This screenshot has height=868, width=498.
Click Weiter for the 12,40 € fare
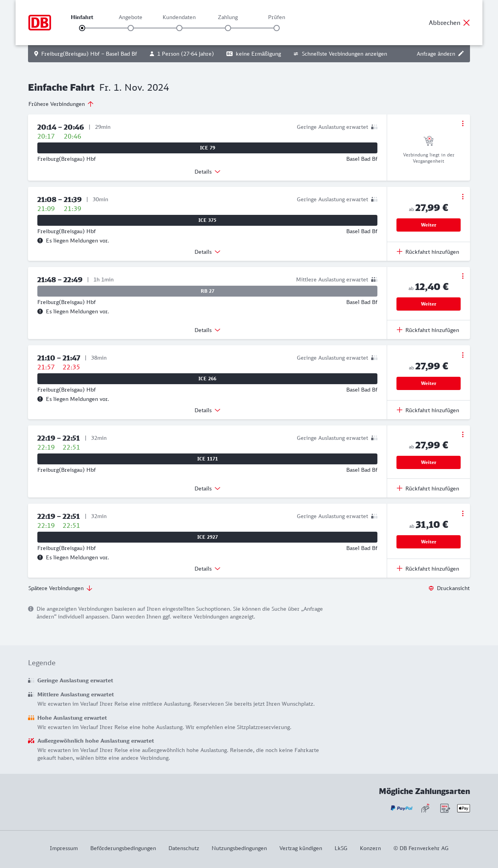click(428, 304)
